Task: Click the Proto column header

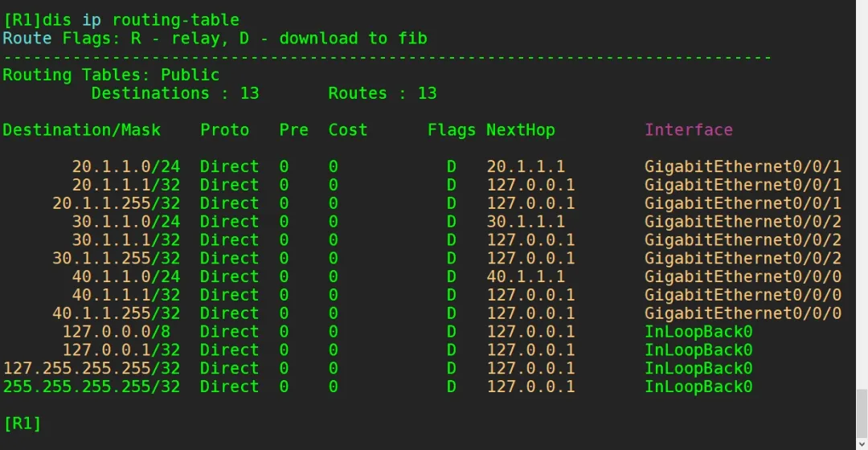Action: 224,130
